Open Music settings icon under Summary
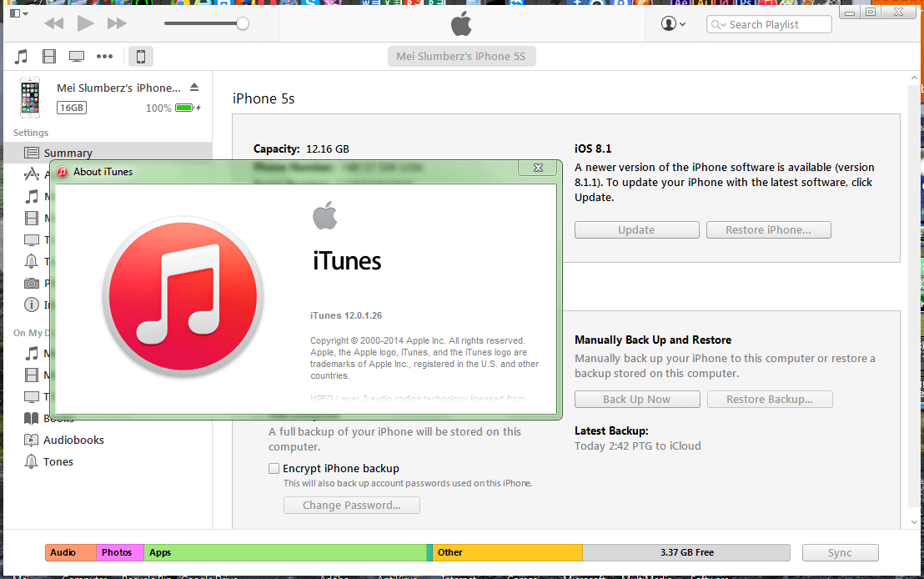 pos(32,196)
